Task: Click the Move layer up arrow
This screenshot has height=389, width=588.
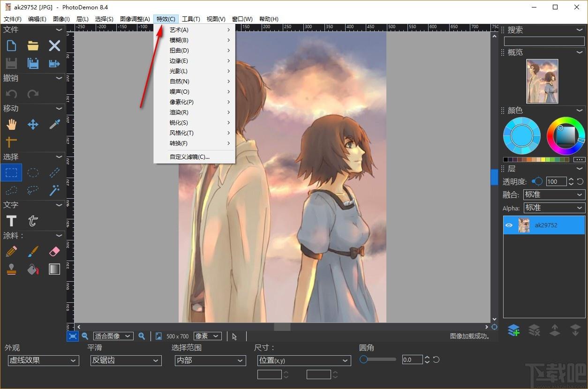Action: pyautogui.click(x=555, y=330)
